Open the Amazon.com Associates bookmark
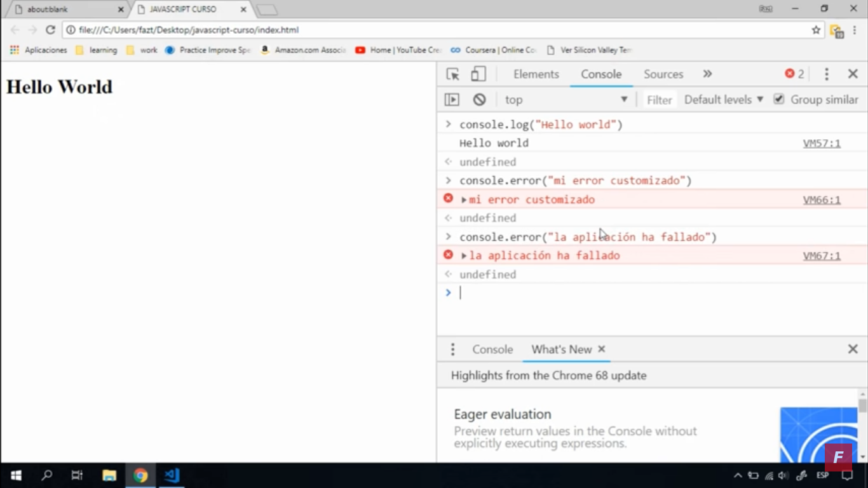This screenshot has width=868, height=488. [303, 50]
